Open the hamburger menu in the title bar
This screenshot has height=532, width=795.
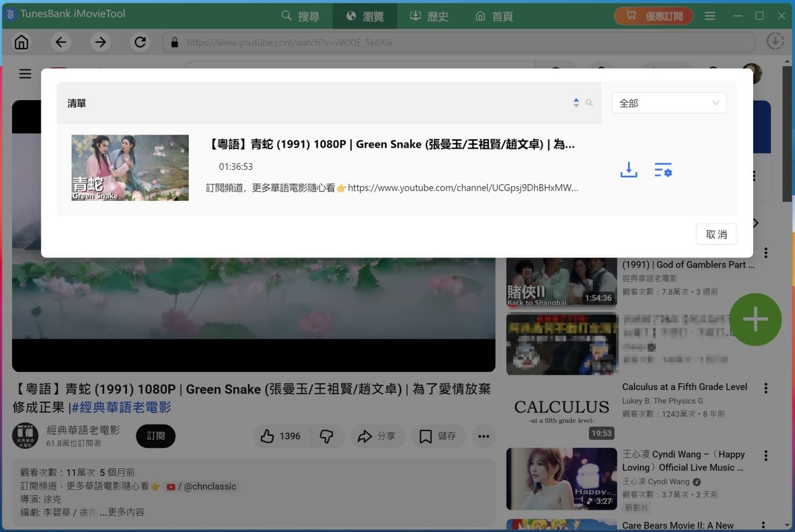click(x=710, y=16)
